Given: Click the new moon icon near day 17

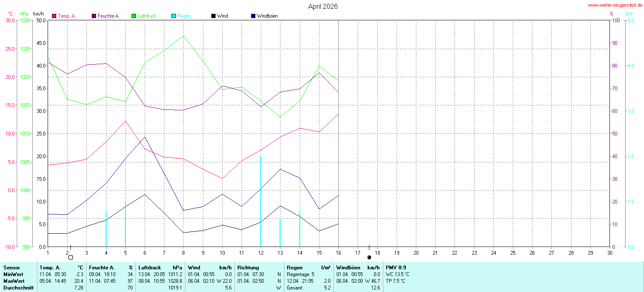Looking at the screenshot, I should [369, 257].
